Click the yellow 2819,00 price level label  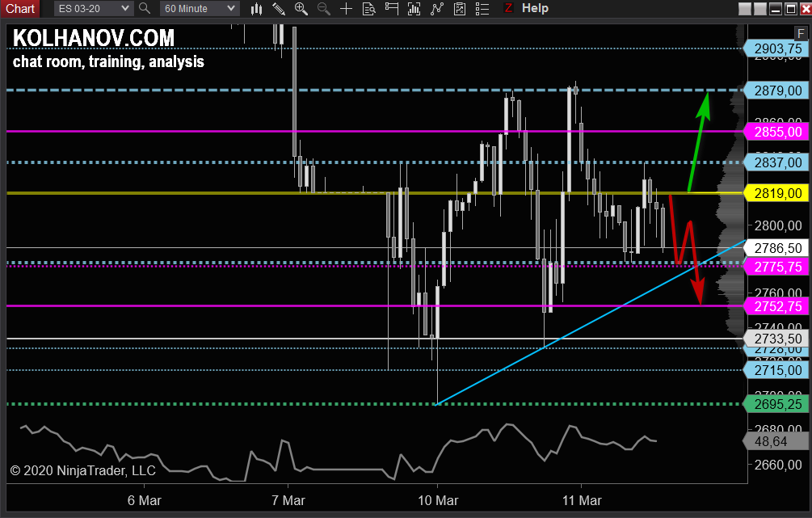[x=776, y=193]
